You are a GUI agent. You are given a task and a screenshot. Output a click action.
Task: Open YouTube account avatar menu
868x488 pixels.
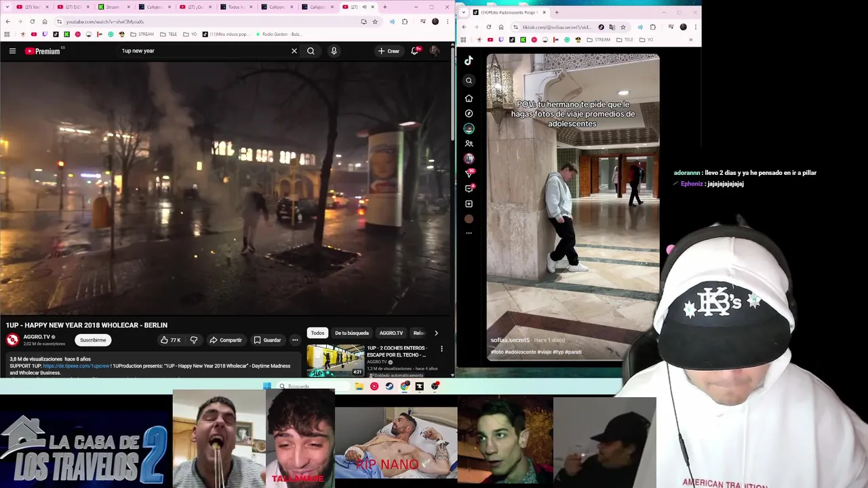[x=435, y=51]
